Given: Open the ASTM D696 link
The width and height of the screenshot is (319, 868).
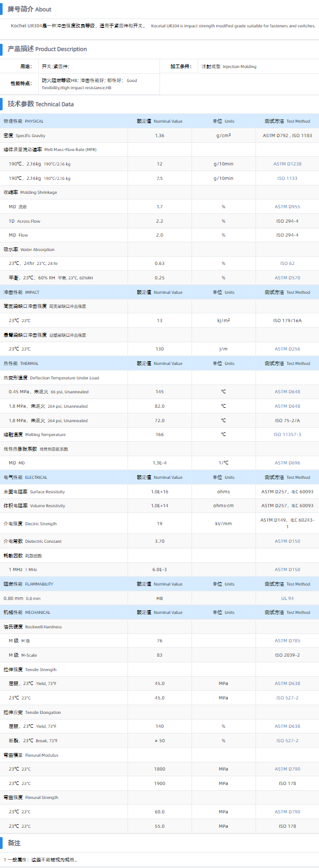Looking at the screenshot, I should 287,463.
